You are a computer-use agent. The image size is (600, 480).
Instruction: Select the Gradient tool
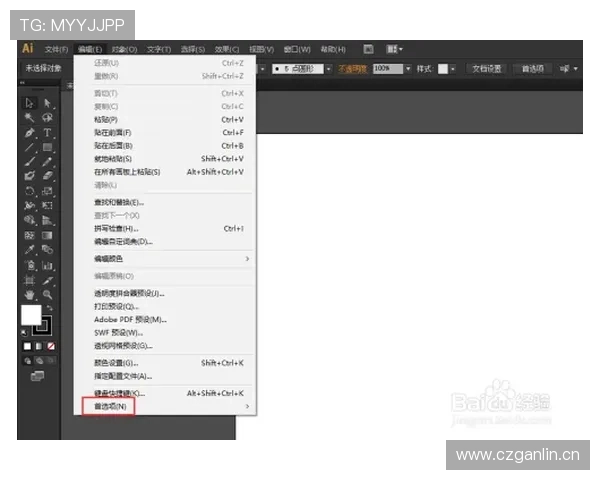click(x=47, y=235)
